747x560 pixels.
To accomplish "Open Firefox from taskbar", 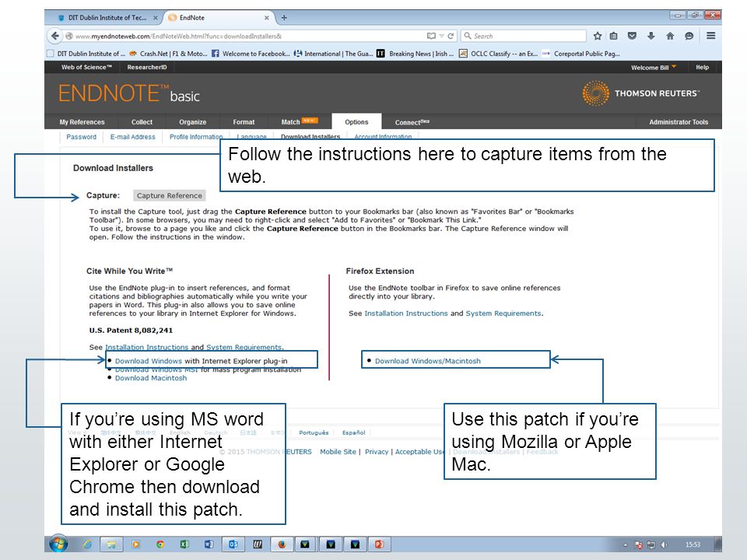I will coord(282,544).
